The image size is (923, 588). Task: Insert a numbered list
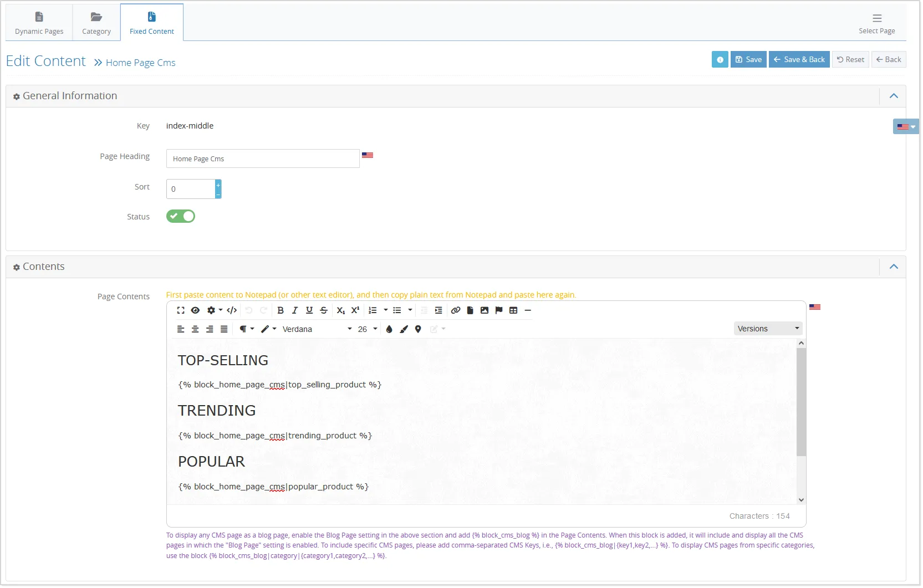pyautogui.click(x=373, y=311)
